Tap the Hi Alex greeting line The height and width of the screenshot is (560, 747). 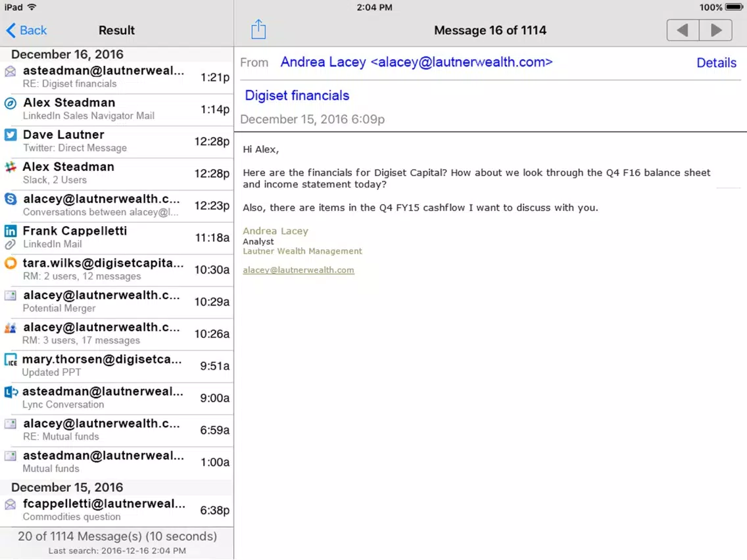260,149
